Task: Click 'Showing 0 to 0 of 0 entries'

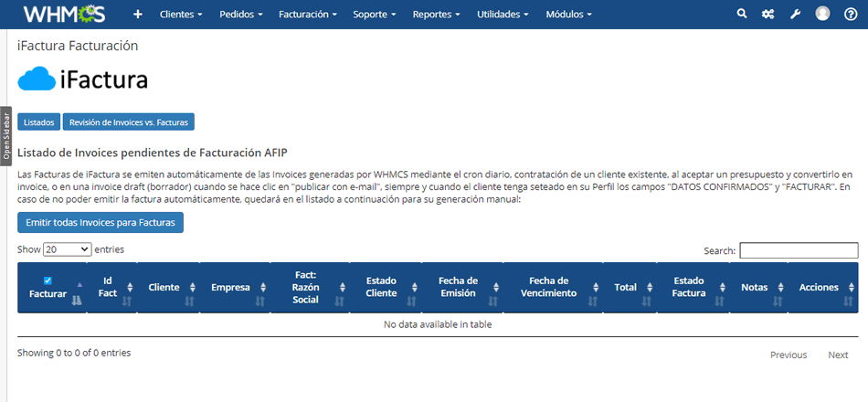Action: (74, 352)
